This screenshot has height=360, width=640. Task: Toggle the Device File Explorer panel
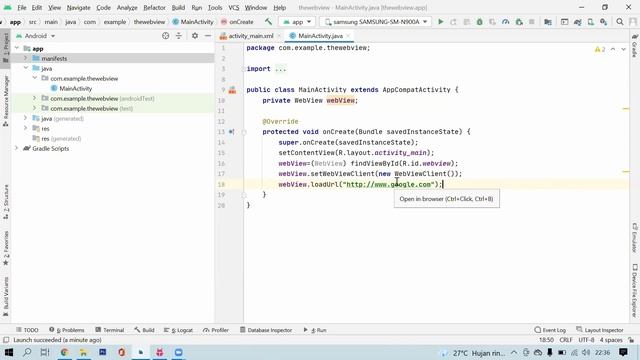[x=635, y=291]
